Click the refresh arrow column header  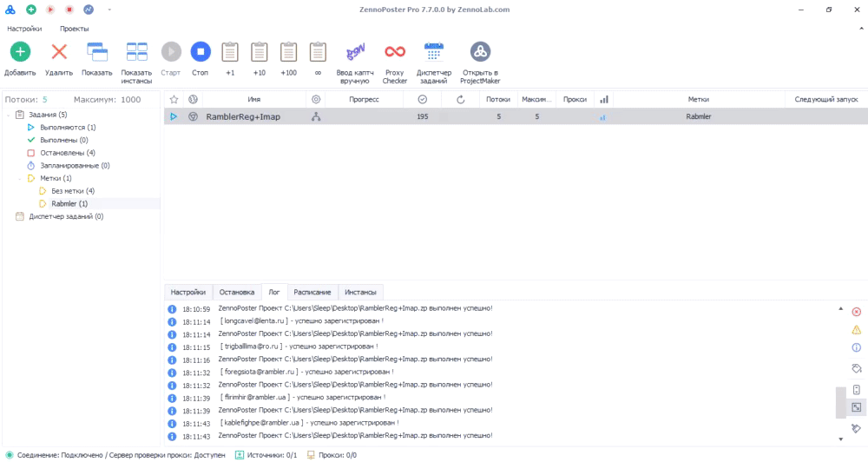[461, 99]
